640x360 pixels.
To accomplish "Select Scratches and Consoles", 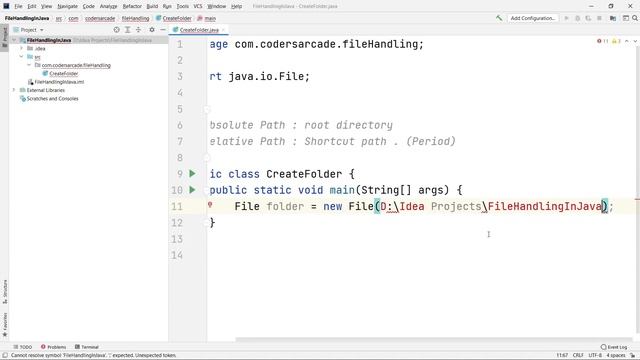I will (52, 98).
